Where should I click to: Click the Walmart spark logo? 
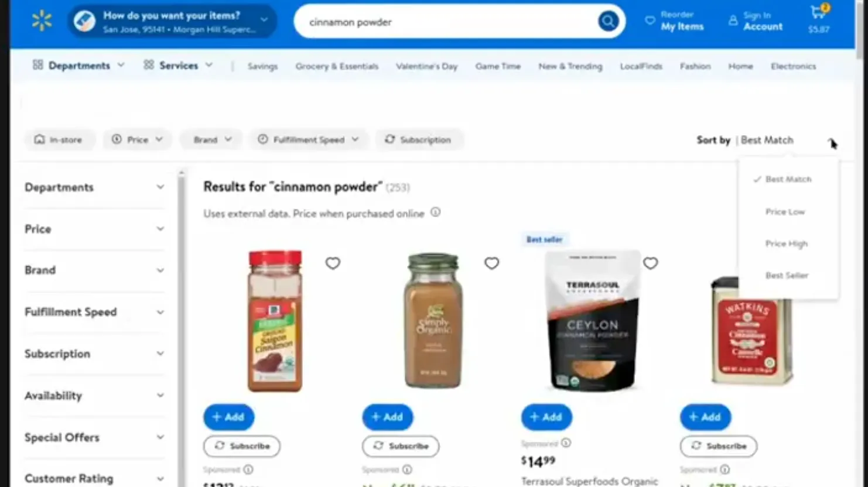pyautogui.click(x=42, y=22)
